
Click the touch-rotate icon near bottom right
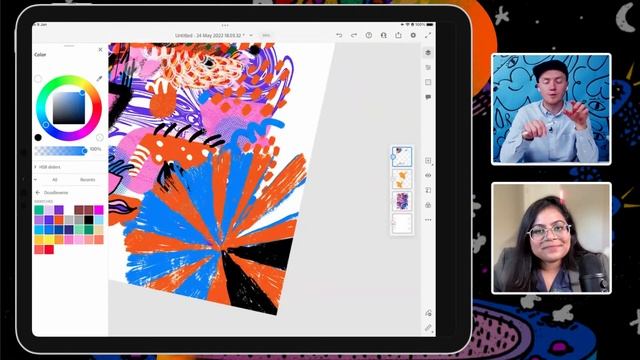click(428, 313)
